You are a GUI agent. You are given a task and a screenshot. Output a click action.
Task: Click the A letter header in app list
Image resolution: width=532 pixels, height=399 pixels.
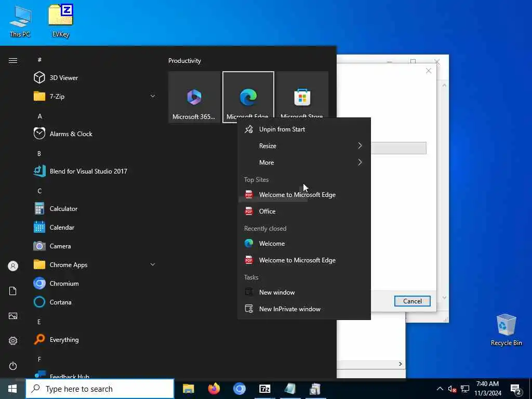point(39,116)
